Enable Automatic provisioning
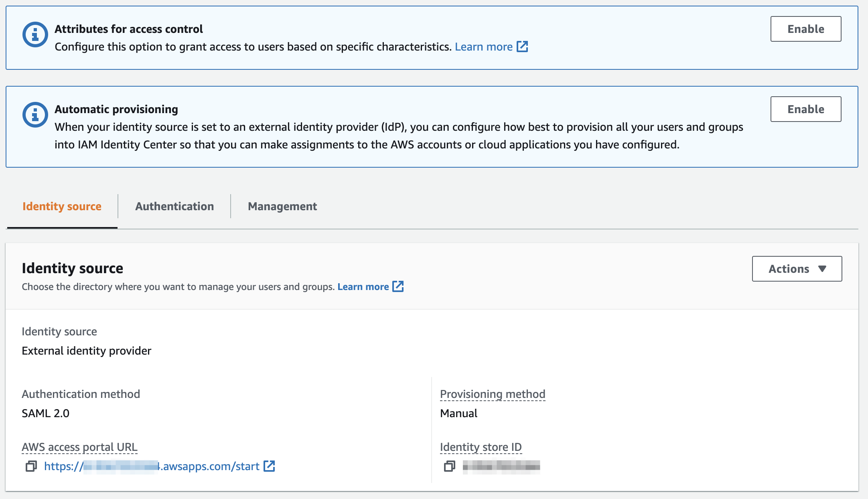Image resolution: width=868 pixels, height=499 pixels. [806, 109]
